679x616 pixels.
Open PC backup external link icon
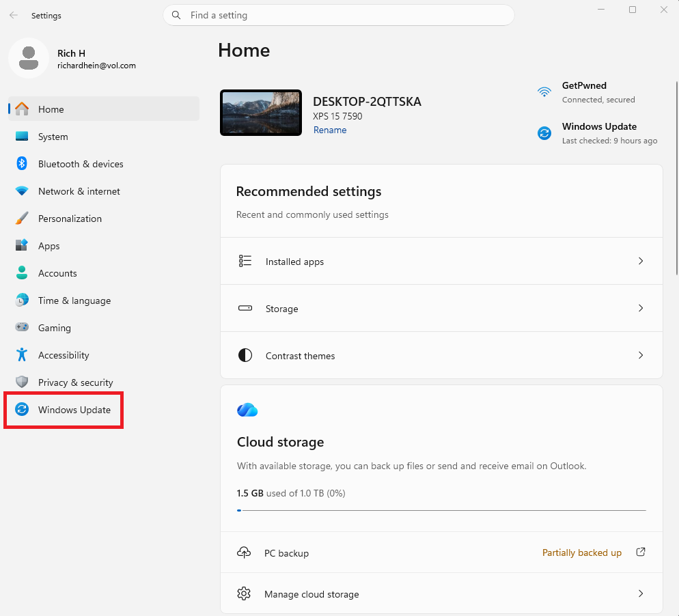click(x=641, y=552)
